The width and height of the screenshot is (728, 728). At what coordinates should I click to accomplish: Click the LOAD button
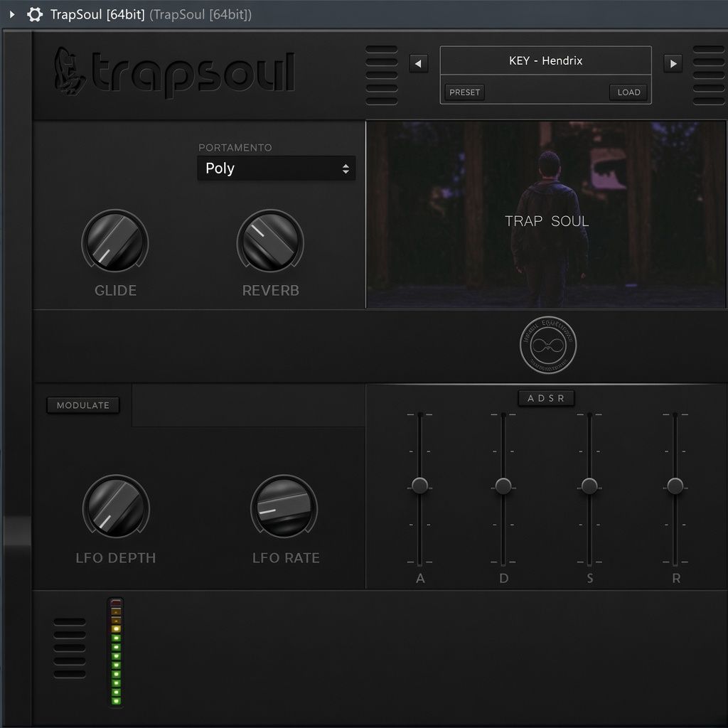coord(628,92)
